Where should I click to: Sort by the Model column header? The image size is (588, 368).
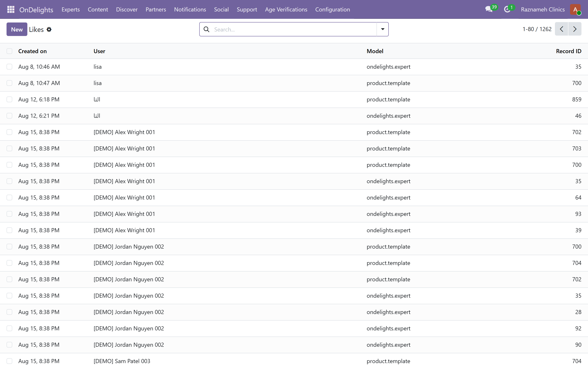pos(375,51)
